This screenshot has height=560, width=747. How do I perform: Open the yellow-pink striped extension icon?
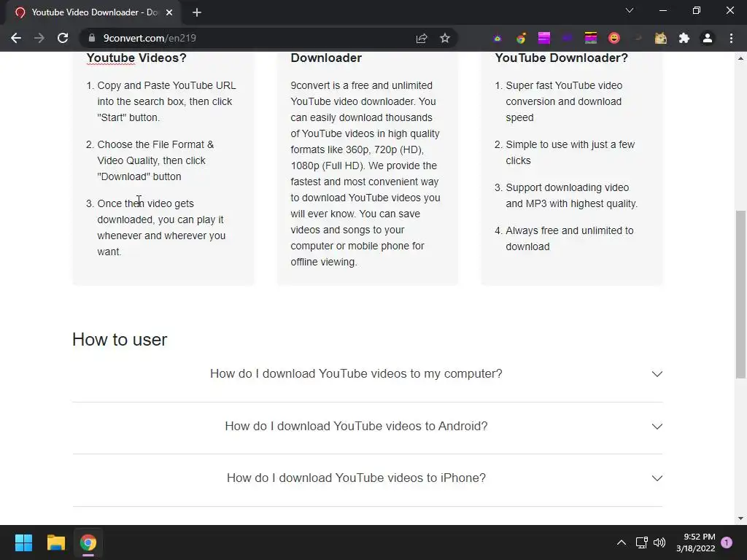(x=591, y=38)
